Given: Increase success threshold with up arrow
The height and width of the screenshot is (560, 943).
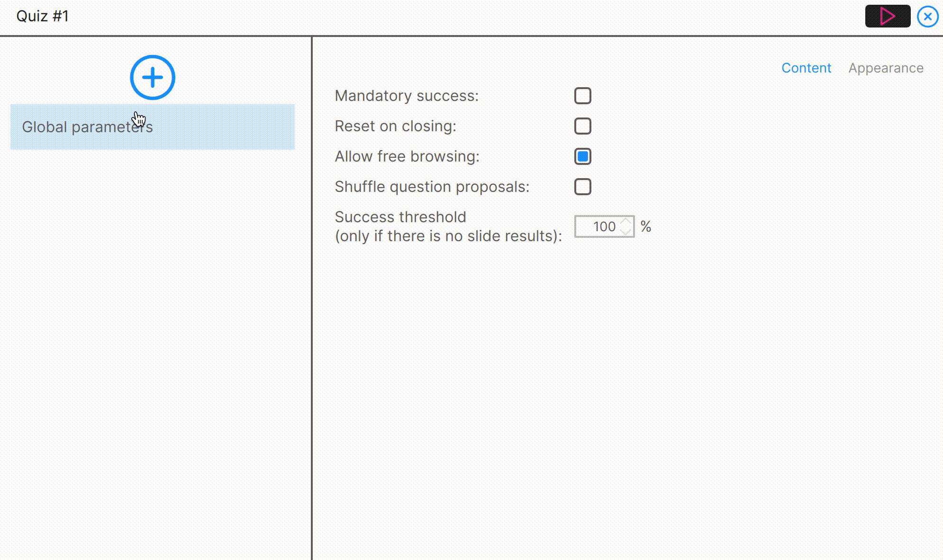Looking at the screenshot, I should click(x=626, y=221).
